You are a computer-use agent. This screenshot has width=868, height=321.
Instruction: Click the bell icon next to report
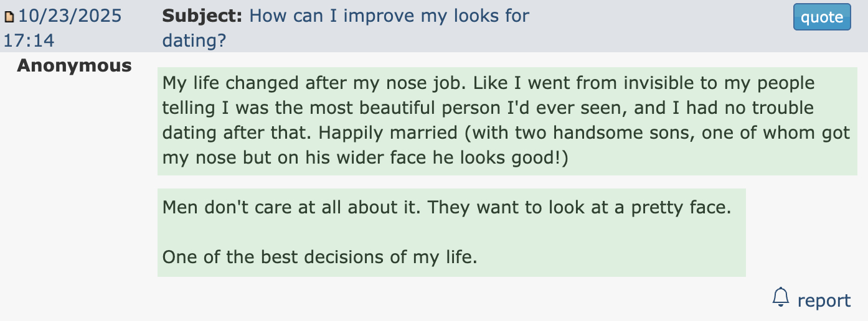(x=780, y=297)
